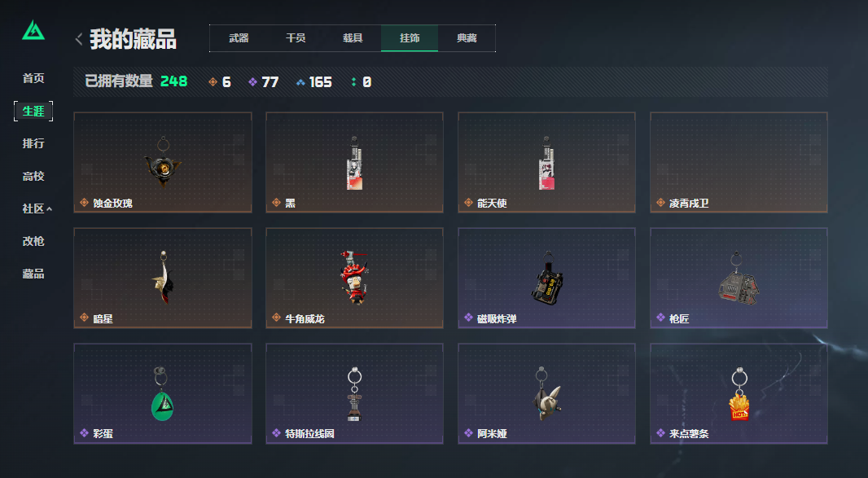Open the 排行 sidebar page
This screenshot has height=478, width=868.
point(33,143)
